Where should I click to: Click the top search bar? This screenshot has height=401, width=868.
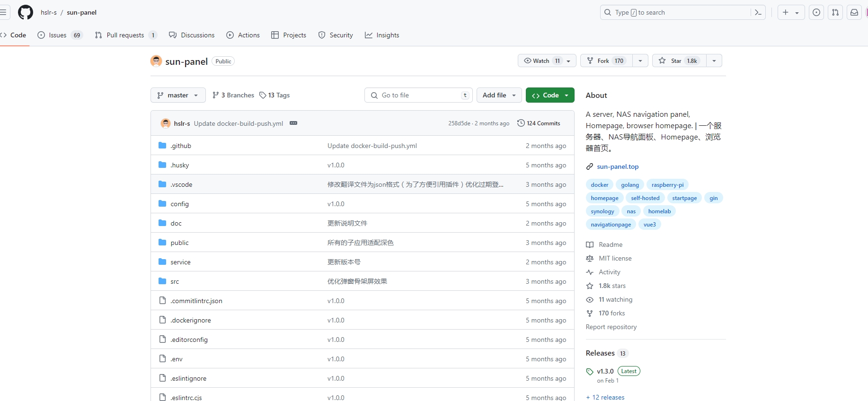(682, 12)
